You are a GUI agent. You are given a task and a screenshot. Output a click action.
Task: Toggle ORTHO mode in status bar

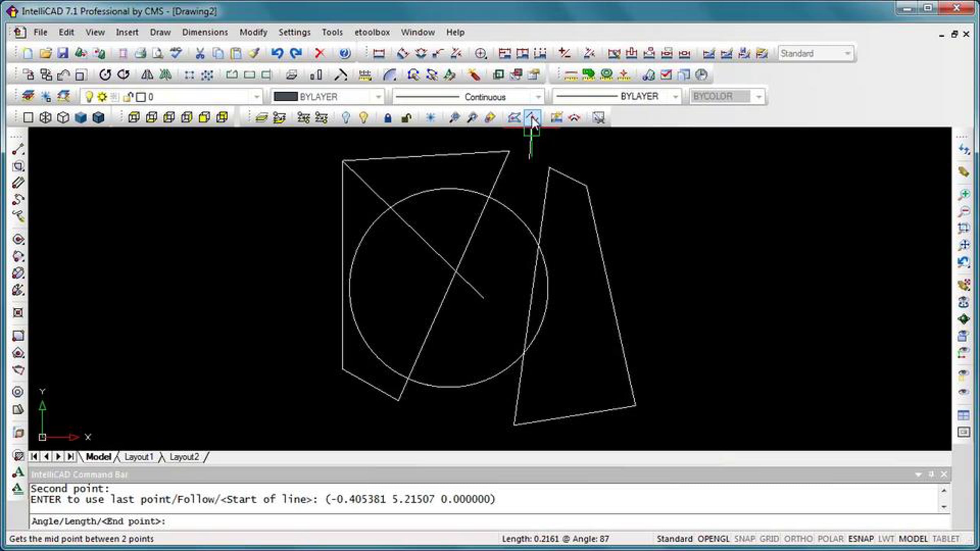(798, 539)
